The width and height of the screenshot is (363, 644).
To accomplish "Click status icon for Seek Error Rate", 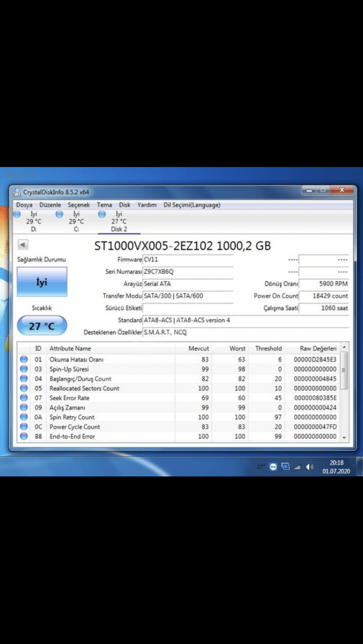I will click(24, 398).
